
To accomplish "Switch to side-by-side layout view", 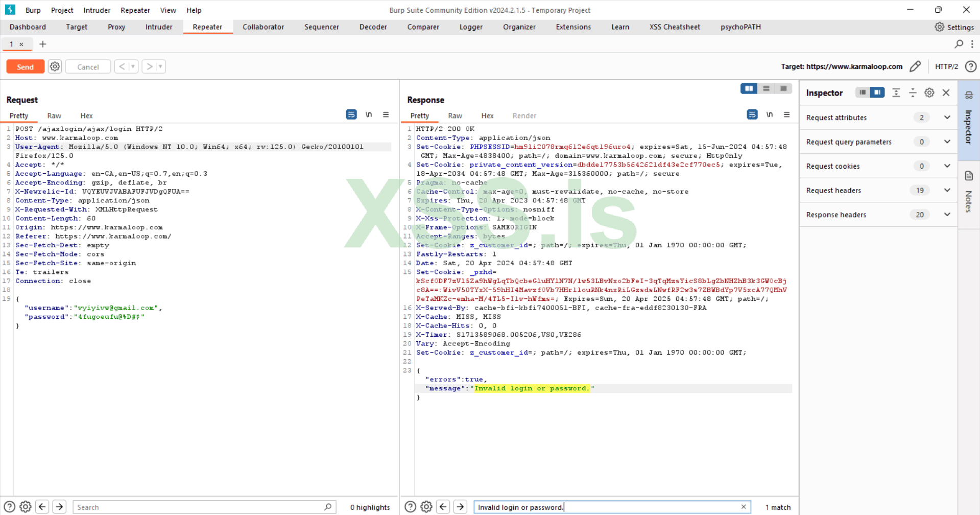I will click(749, 89).
